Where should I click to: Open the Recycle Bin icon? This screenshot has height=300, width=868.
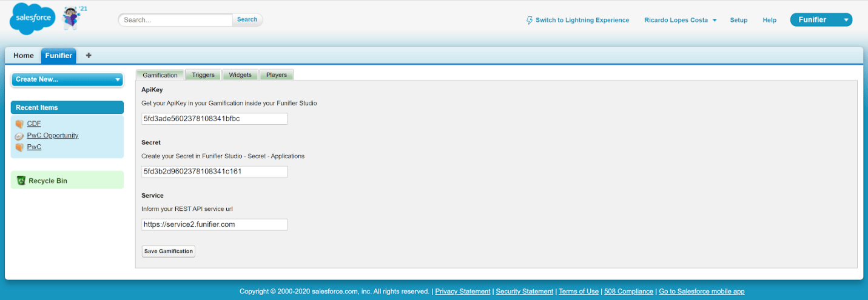click(21, 181)
